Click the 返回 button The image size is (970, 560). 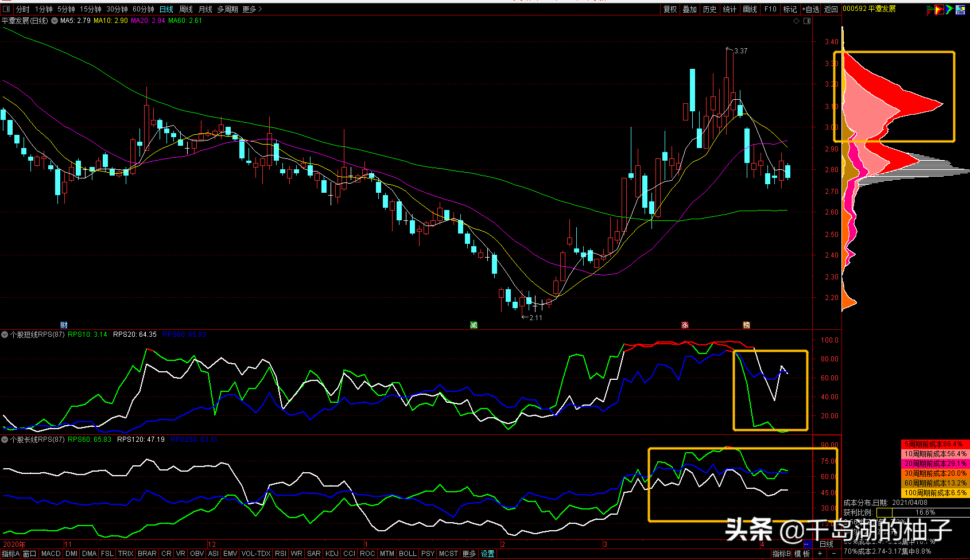(831, 9)
